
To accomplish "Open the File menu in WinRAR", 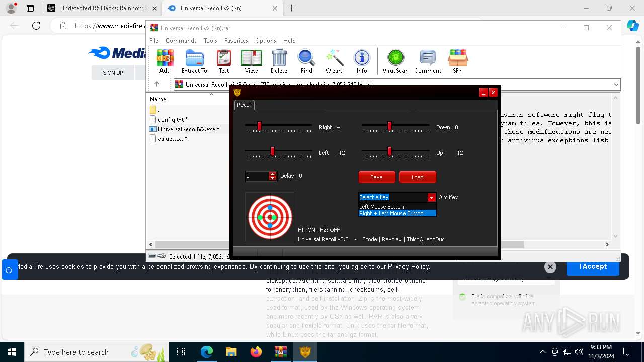I will click(x=154, y=41).
